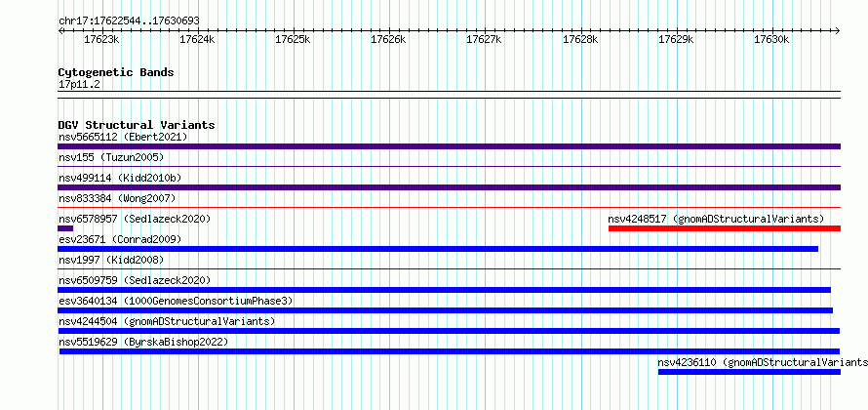The width and height of the screenshot is (868, 410).
Task: Click the left arrow of the ruler
Action: point(60,31)
